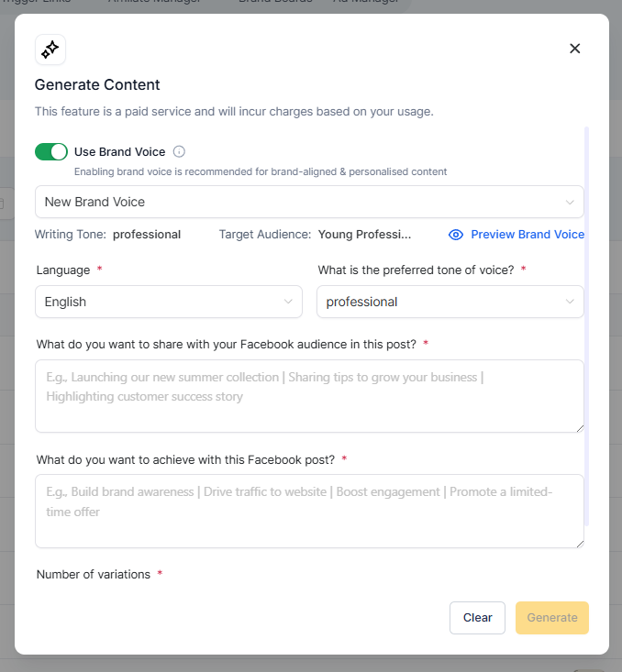The height and width of the screenshot is (672, 622).
Task: Click the chevron arrow in tone selector
Action: 570,302
